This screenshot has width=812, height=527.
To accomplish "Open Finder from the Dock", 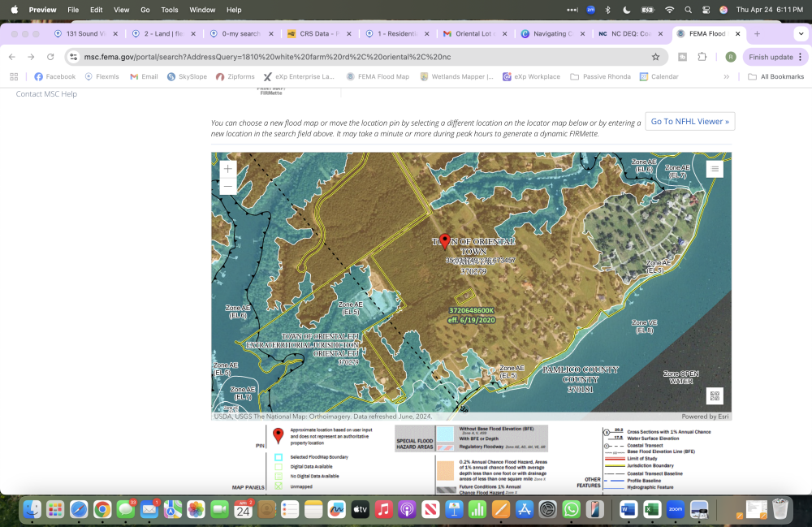I will pos(32,510).
